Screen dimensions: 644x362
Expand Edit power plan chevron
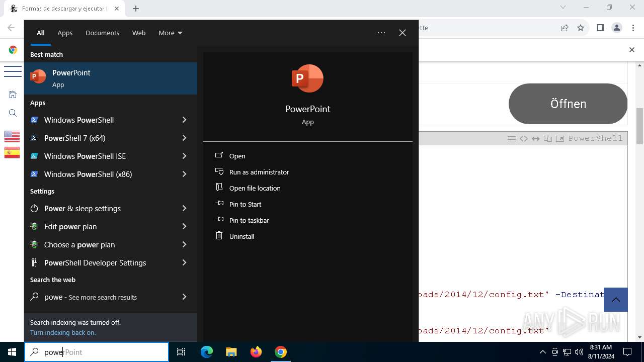click(x=184, y=226)
